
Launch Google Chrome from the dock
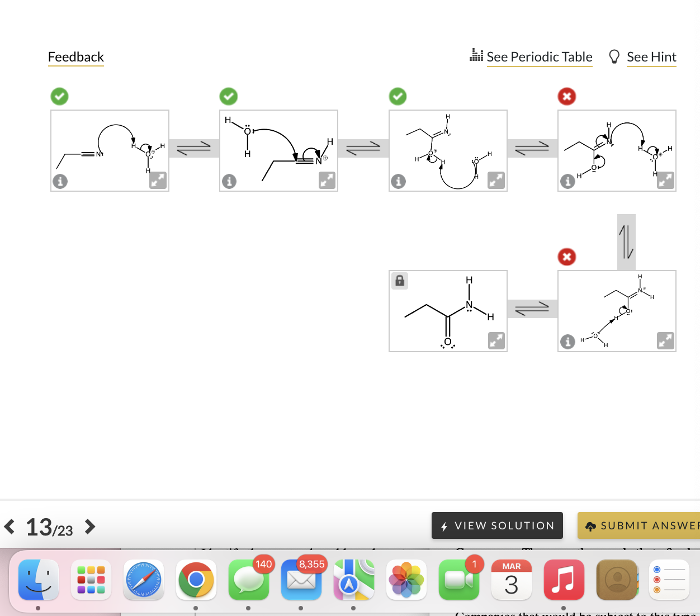tap(196, 580)
